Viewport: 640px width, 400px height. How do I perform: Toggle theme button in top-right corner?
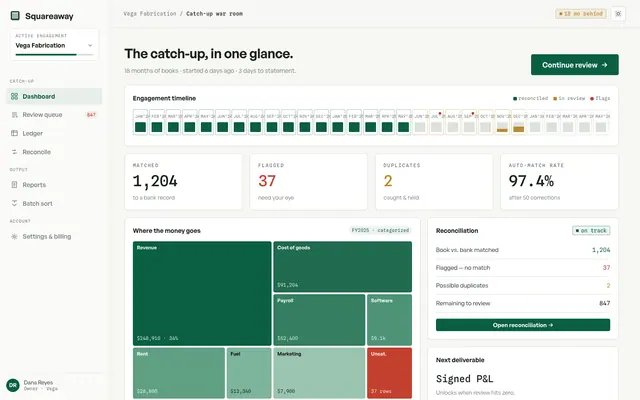pyautogui.click(x=618, y=14)
